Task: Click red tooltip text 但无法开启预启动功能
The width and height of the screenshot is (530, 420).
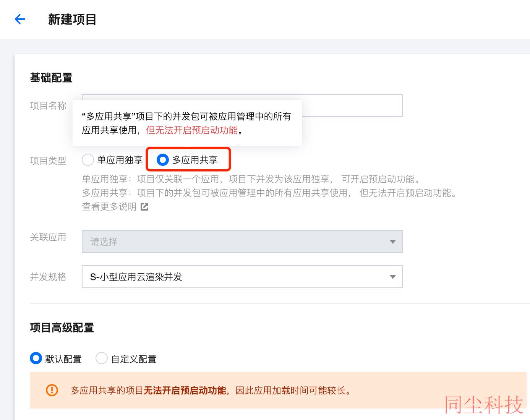Action: click(192, 130)
